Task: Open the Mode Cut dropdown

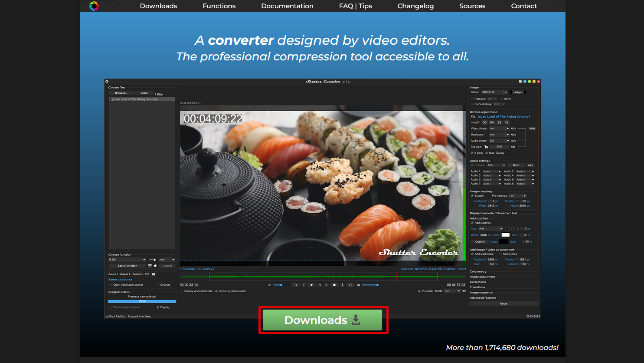Action: tap(452, 291)
